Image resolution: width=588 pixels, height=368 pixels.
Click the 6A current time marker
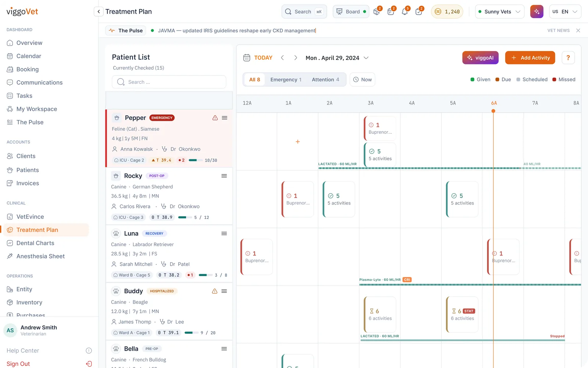point(494,111)
